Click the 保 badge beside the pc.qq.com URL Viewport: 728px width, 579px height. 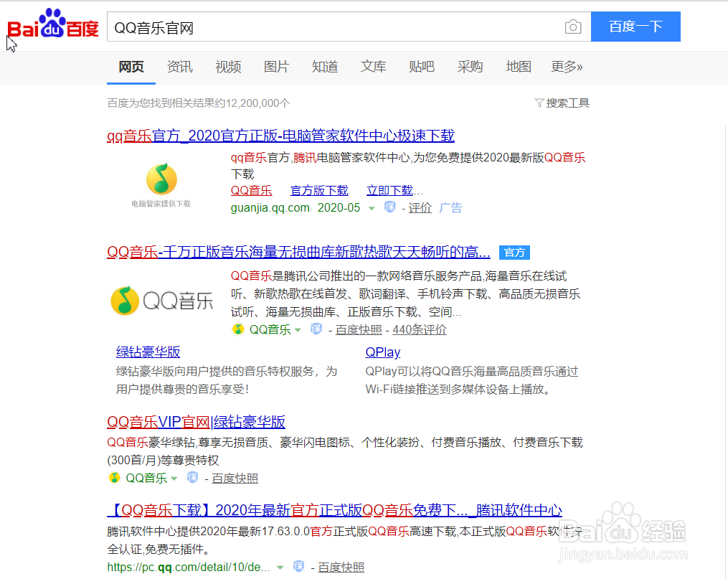click(298, 566)
